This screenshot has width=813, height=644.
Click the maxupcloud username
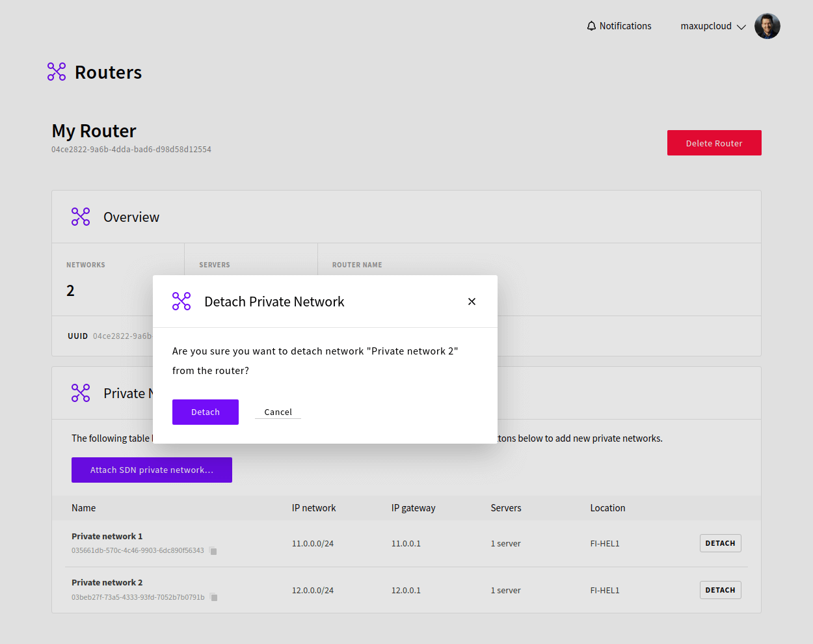(706, 26)
